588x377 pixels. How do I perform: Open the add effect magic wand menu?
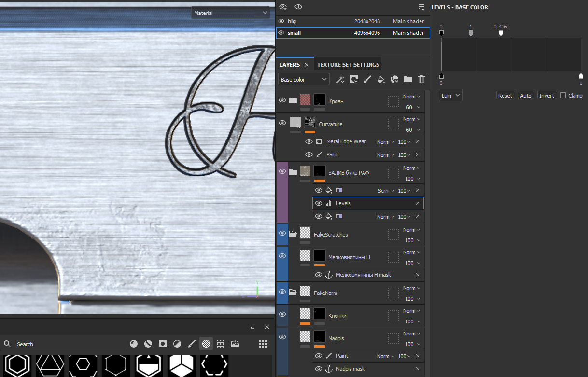pyautogui.click(x=340, y=79)
